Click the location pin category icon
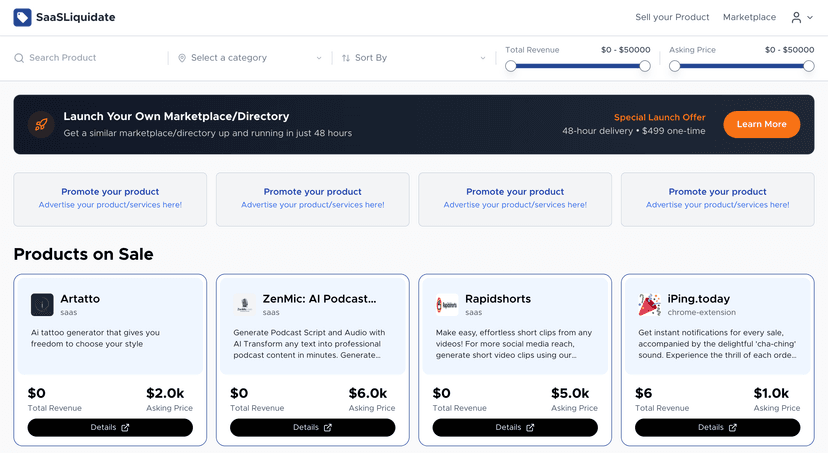 tap(182, 58)
